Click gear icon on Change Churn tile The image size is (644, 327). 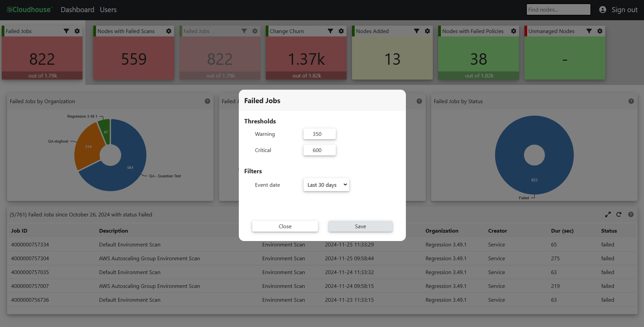341,31
